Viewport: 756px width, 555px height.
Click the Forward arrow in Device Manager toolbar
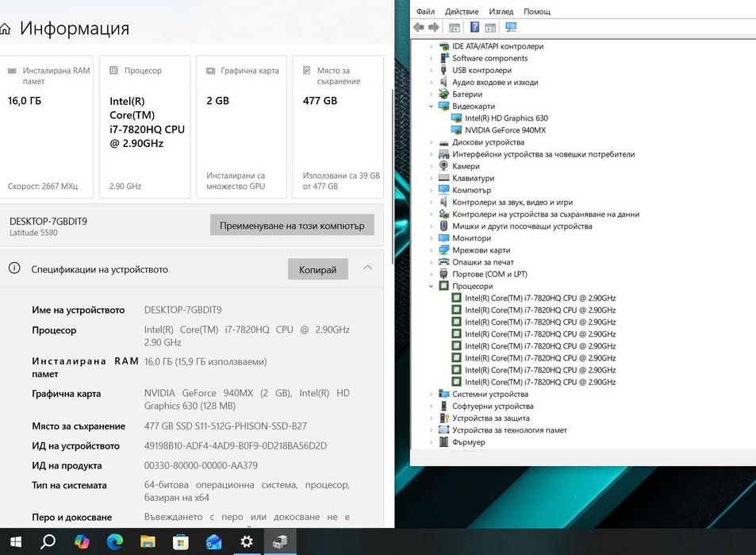point(433,28)
